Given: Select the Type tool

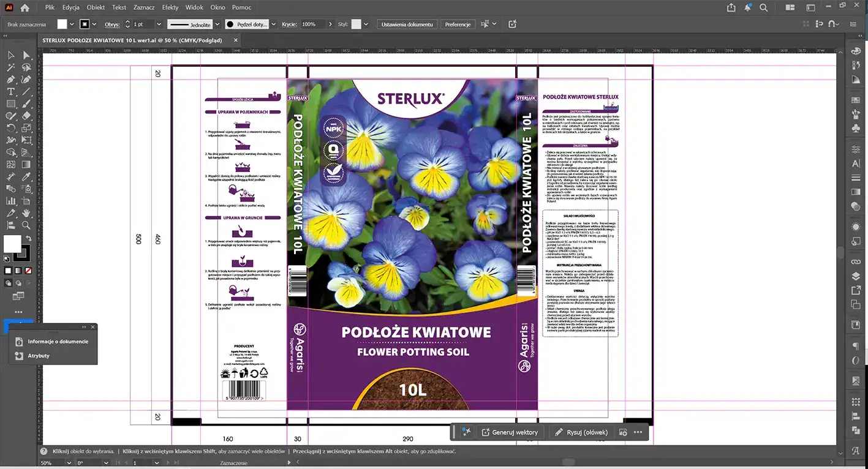Looking at the screenshot, I should point(11,92).
